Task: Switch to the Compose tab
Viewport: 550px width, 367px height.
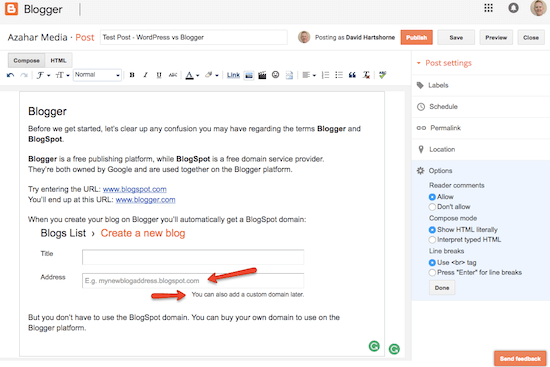Action: point(26,60)
